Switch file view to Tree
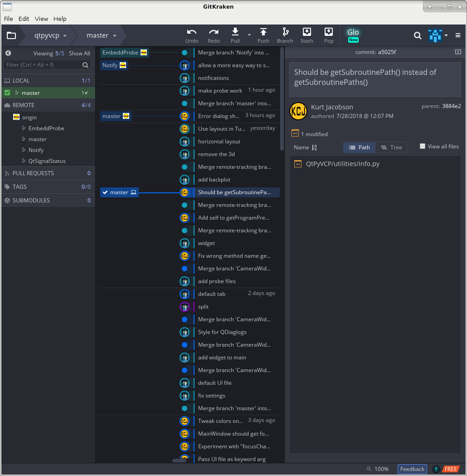The width and height of the screenshot is (467, 476). click(391, 147)
